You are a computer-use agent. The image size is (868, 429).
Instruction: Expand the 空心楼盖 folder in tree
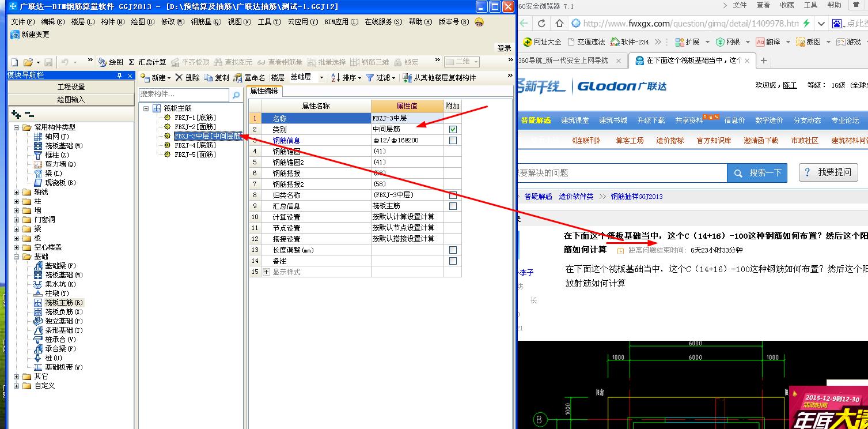pyautogui.click(x=17, y=247)
